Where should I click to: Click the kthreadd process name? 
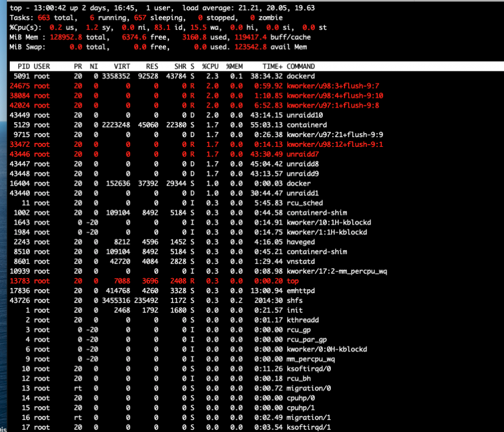pos(303,320)
